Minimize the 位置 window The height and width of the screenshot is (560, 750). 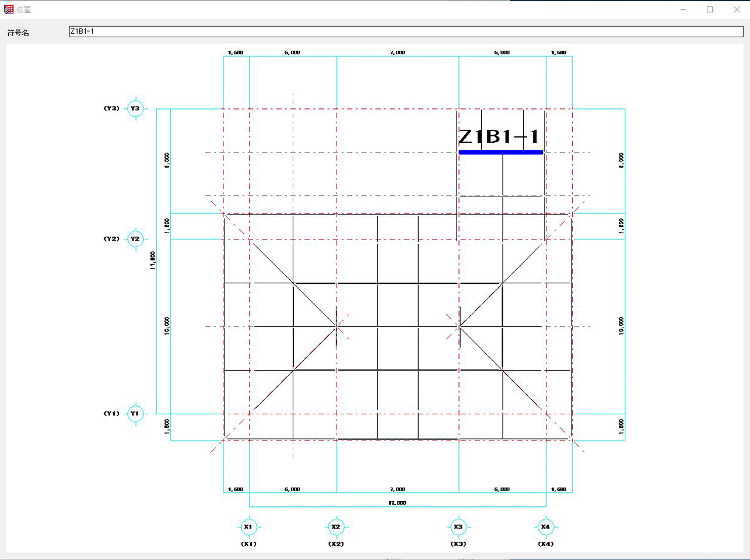tap(683, 9)
